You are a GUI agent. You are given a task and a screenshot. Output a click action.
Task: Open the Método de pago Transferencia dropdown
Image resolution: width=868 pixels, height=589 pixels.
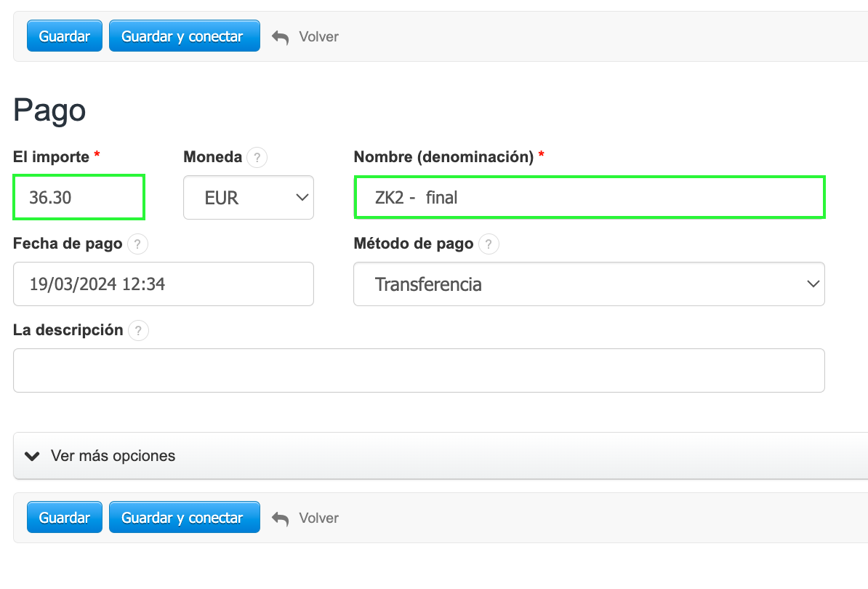pyautogui.click(x=589, y=284)
